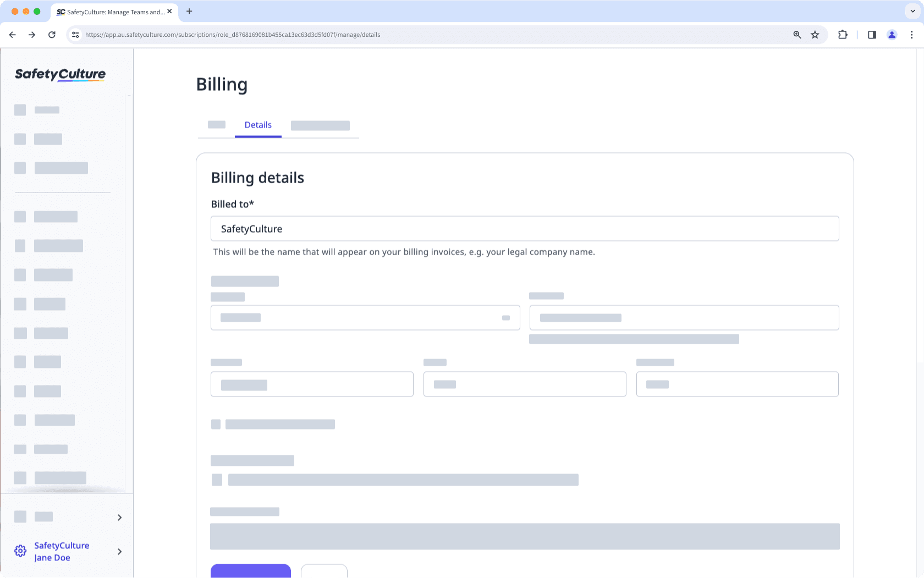
Task: Open the side panel icon
Action: tap(872, 34)
